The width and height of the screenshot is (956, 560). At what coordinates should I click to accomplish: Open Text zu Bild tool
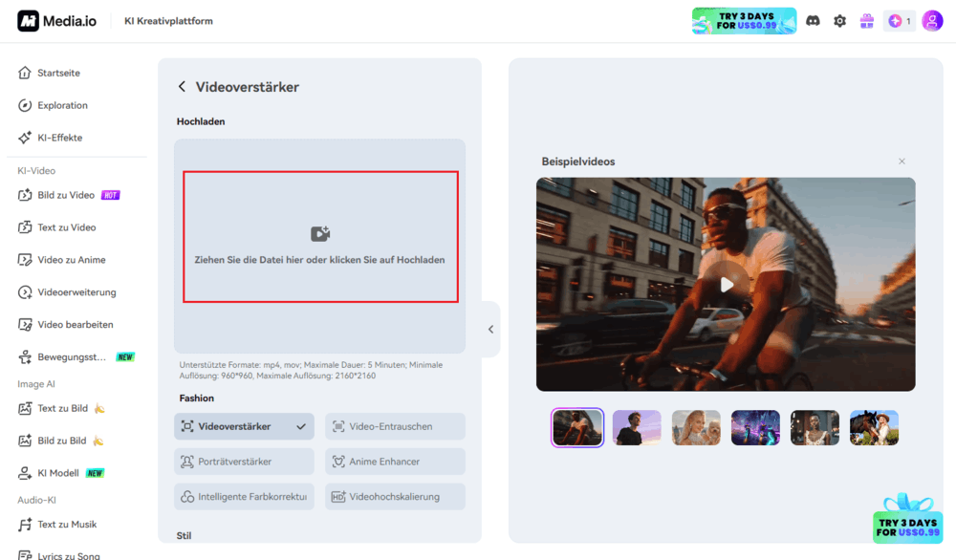coord(62,408)
